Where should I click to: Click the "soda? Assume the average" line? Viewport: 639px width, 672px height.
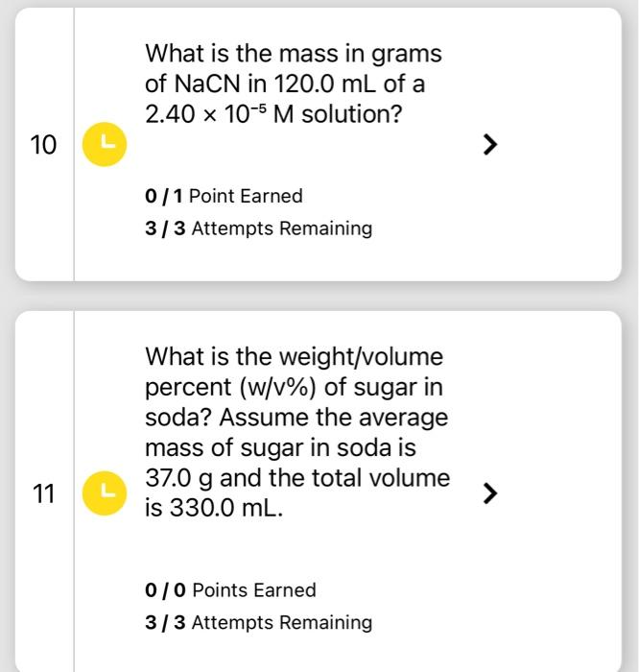[x=296, y=418]
